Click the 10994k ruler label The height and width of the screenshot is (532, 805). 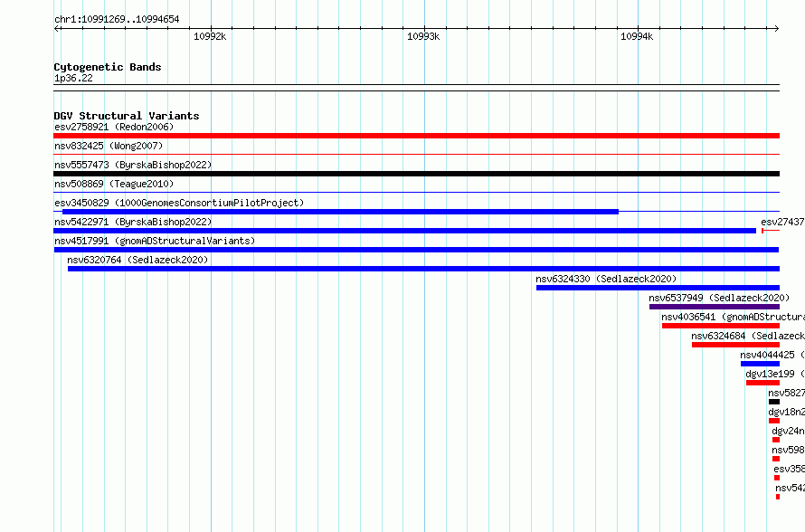pyautogui.click(x=637, y=36)
